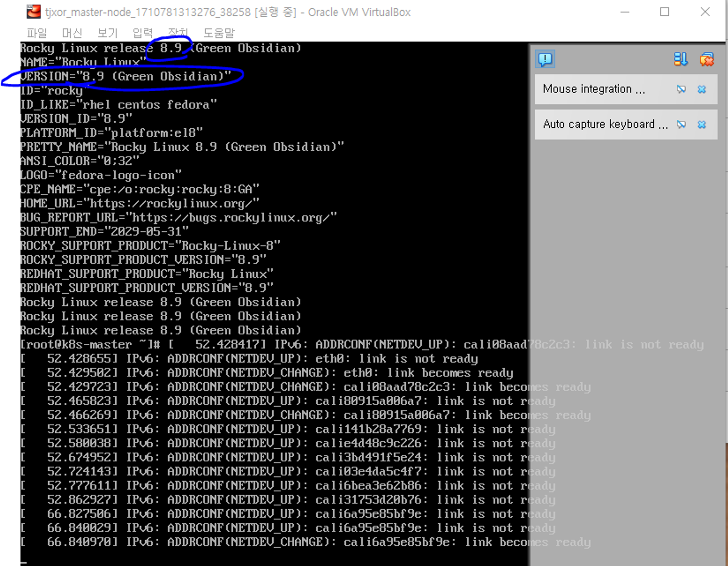Open the 도움말 menu
Screen dimensions: 728x566
[219, 33]
